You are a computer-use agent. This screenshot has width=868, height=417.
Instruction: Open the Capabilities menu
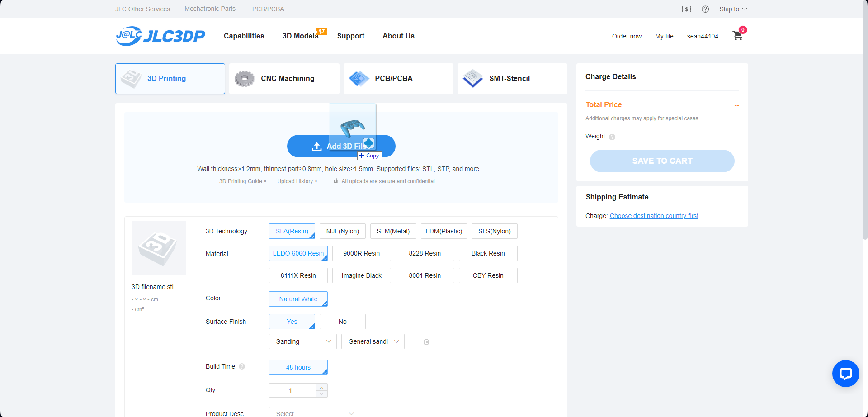(x=244, y=36)
